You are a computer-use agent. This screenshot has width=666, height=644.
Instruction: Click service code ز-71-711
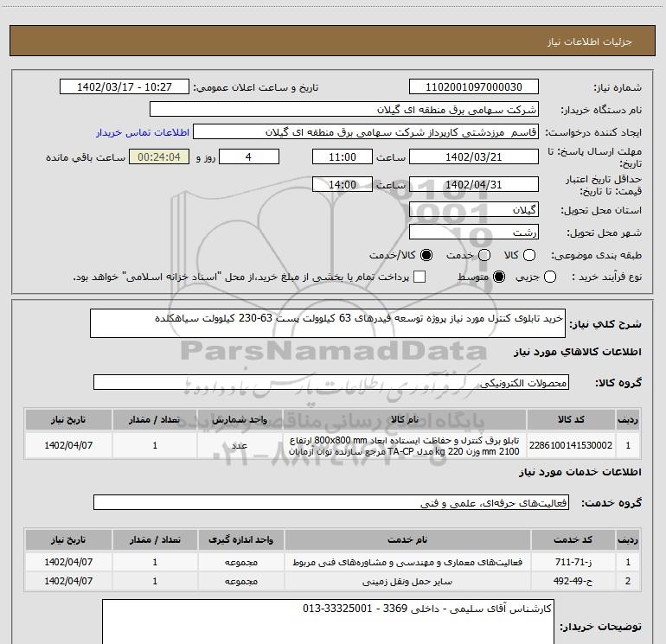point(573,562)
